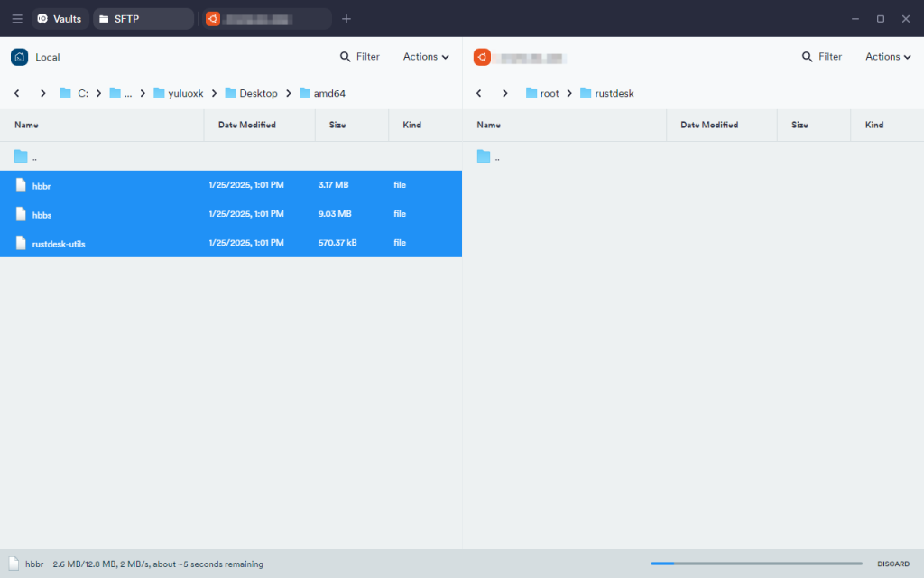Select the amd64 breadcrumb folder
The width and height of the screenshot is (924, 578).
[x=322, y=93]
